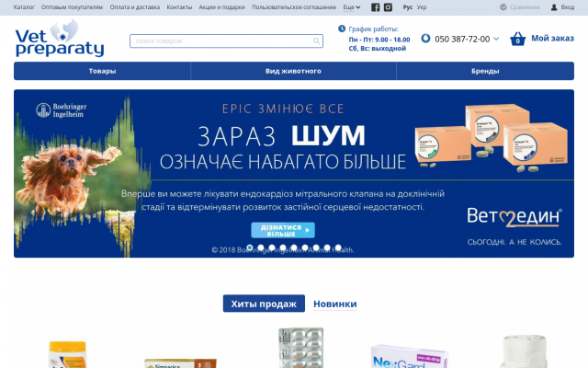Image resolution: width=588 pixels, height=368 pixels.
Task: Select the Хиты продаж tab
Action: pos(264,304)
